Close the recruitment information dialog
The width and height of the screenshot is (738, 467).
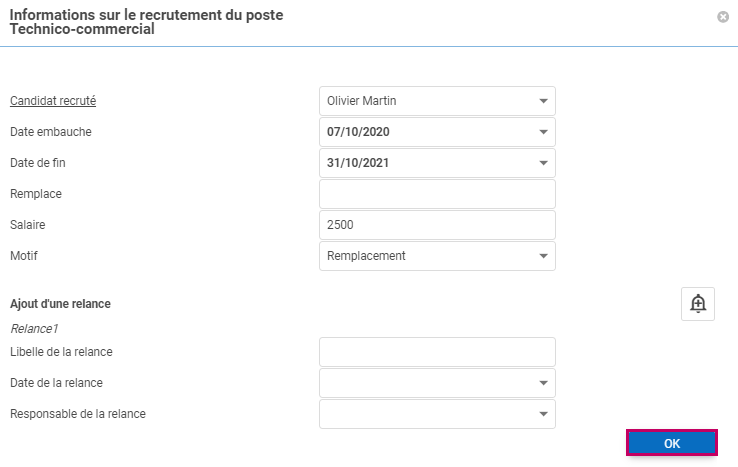(x=723, y=17)
